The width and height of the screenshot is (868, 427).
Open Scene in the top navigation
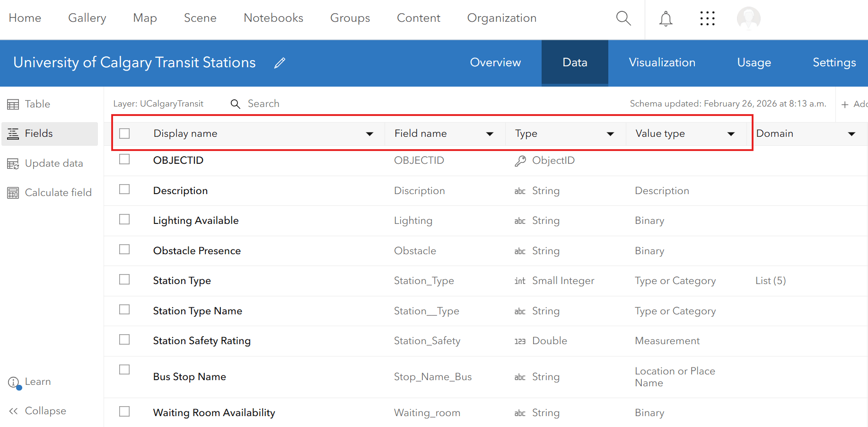click(200, 18)
